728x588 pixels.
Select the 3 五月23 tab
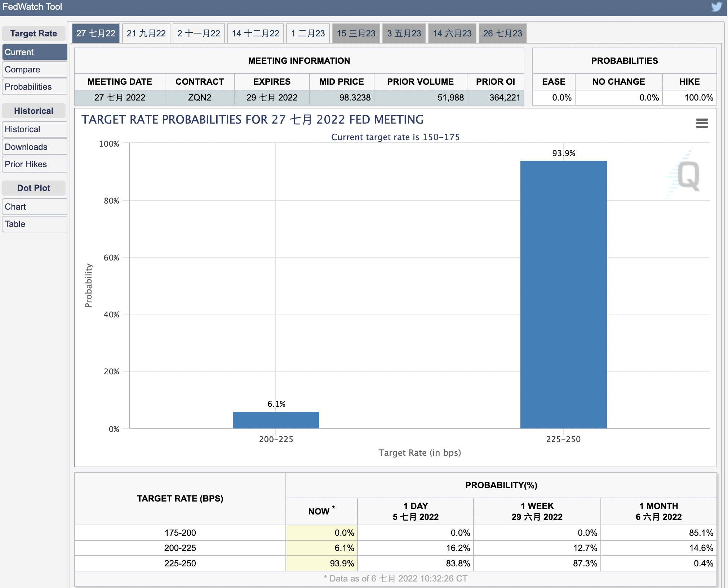click(x=404, y=34)
